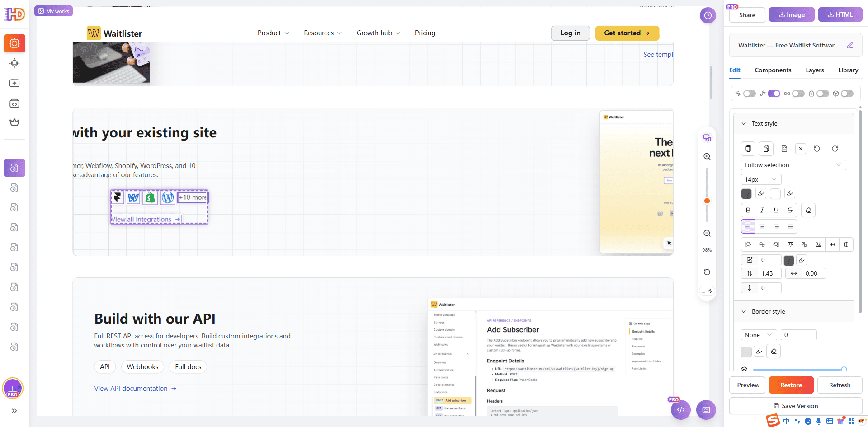
Task: Click the crown premium icon in sidebar
Action: click(14, 123)
